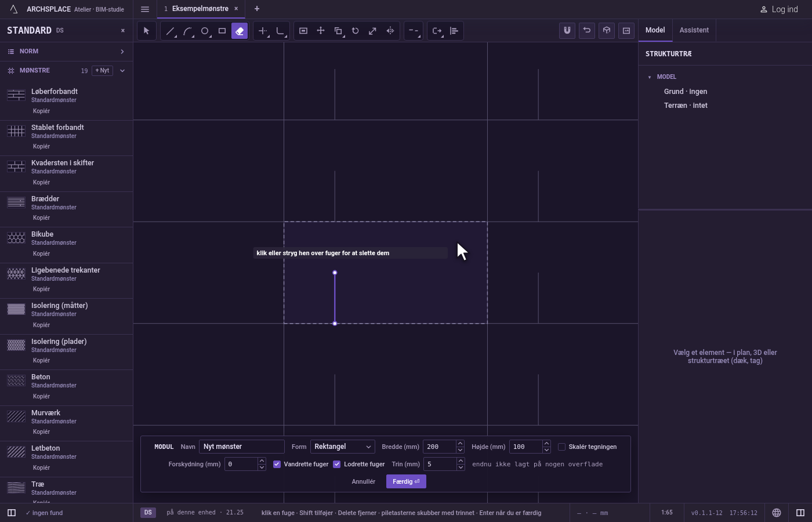
Task: Activate the Scale tool icon
Action: (373, 31)
